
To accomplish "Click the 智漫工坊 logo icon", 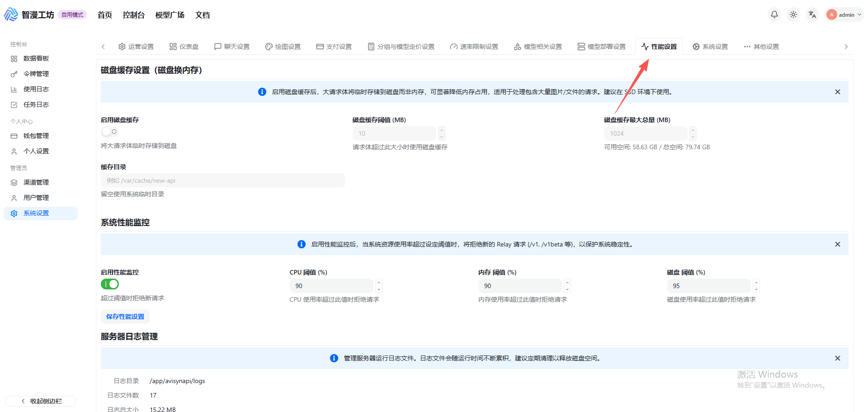I will tap(11, 14).
